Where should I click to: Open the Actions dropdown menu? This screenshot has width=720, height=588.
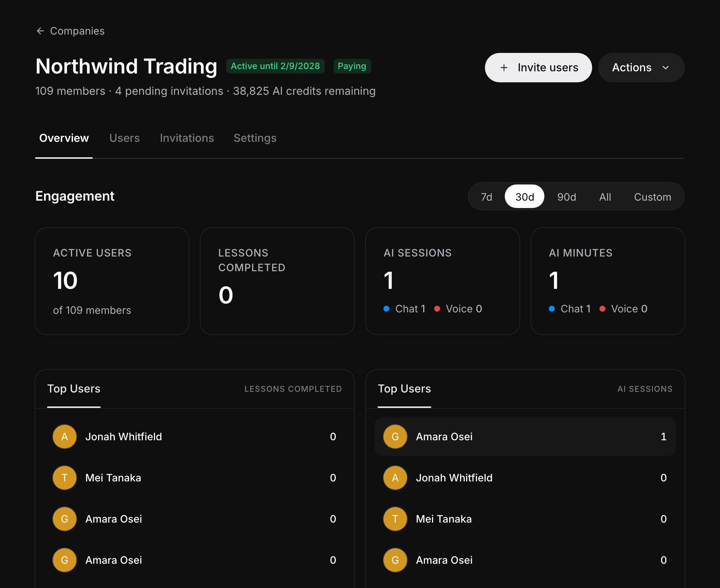[x=641, y=68]
